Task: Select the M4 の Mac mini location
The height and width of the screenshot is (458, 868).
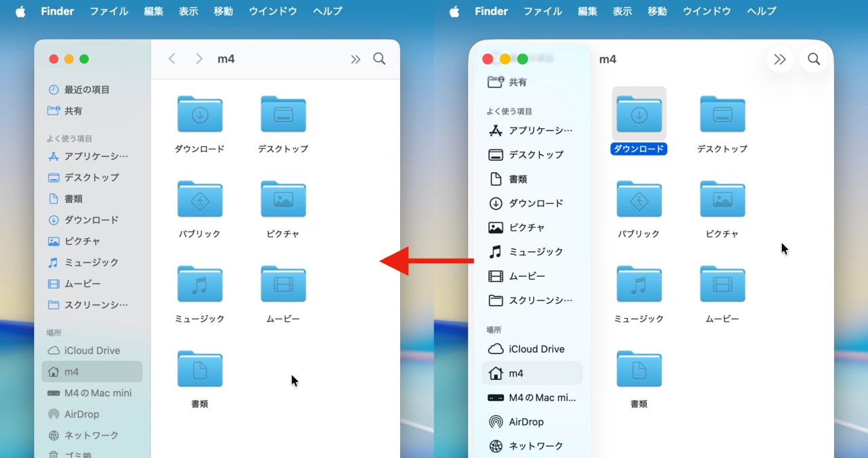Action: (x=90, y=393)
